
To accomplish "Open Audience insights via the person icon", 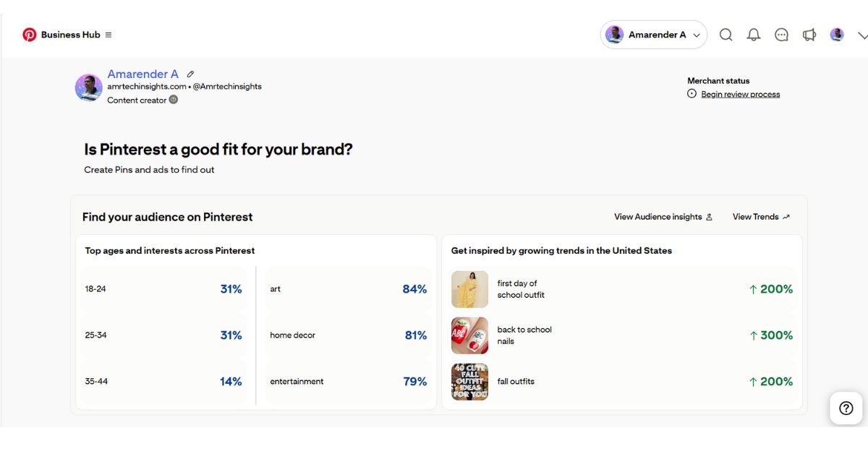I will pos(710,216).
